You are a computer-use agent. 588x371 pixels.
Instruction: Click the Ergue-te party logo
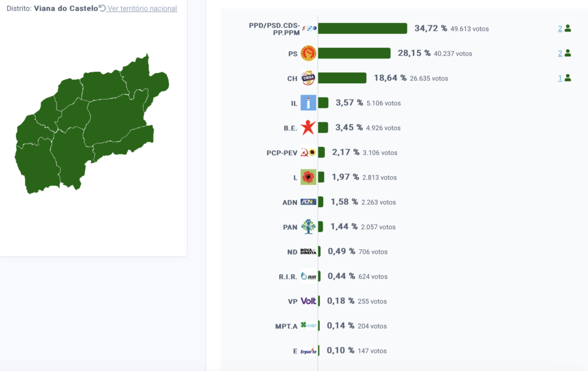[308, 351]
